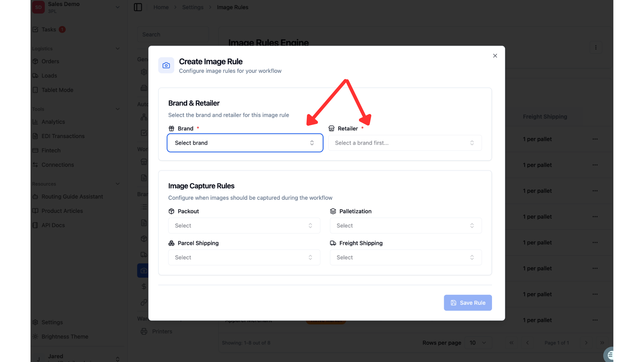Image resolution: width=644 pixels, height=362 pixels.
Task: Go to the first page
Action: [512, 343]
